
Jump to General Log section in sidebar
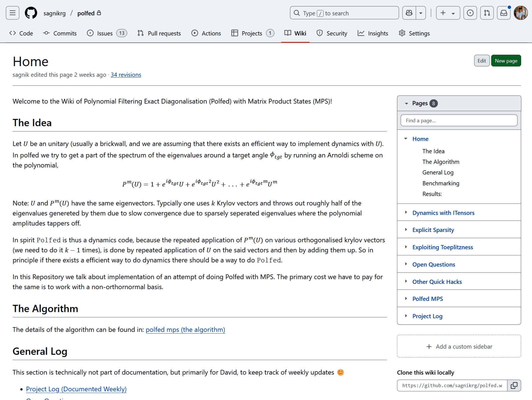(438, 172)
